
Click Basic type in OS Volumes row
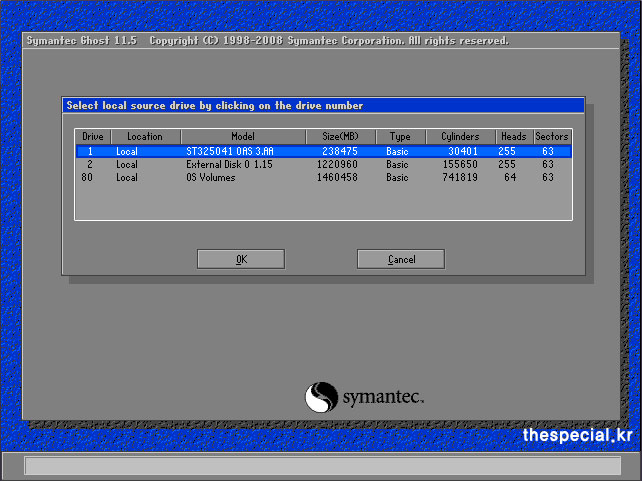click(x=397, y=177)
